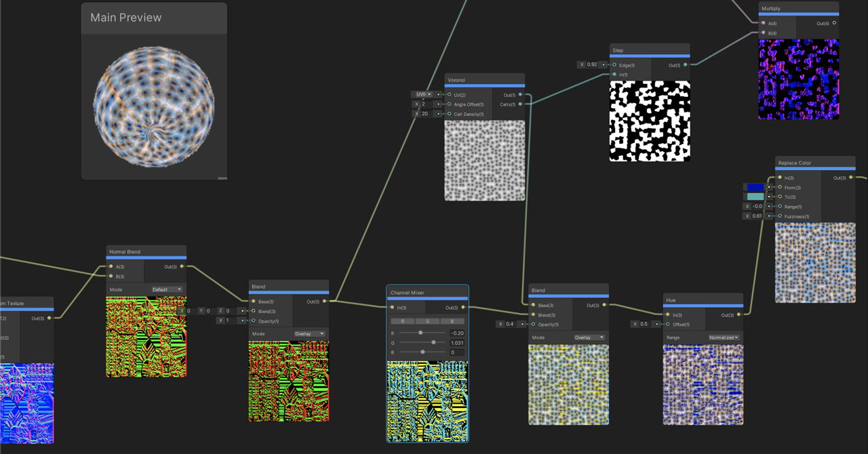
Task: Toggle the G channel button in Channel Mixer
Action: pos(427,321)
